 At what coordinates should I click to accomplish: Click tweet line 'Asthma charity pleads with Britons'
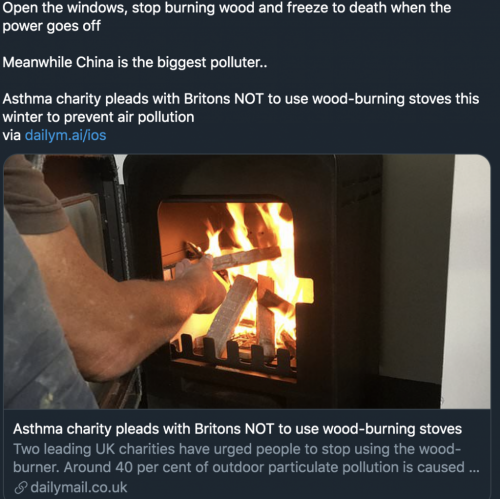(241, 99)
